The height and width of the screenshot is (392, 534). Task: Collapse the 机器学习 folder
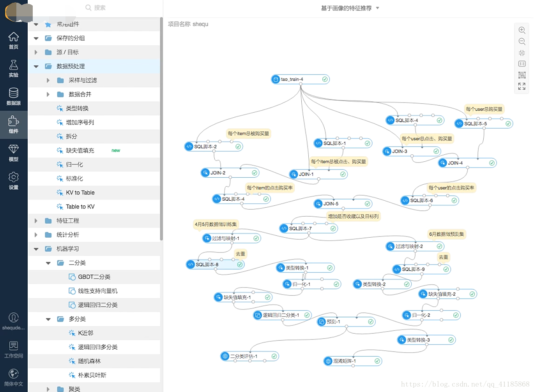point(36,249)
